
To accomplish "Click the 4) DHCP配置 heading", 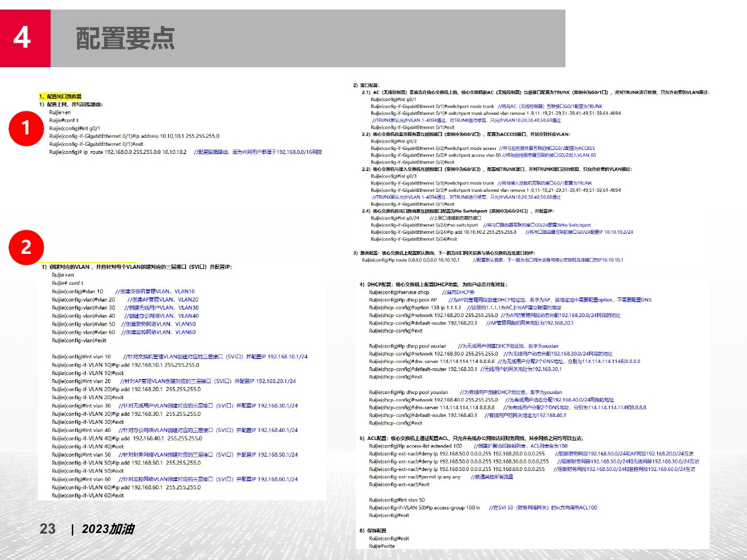I will [433, 284].
